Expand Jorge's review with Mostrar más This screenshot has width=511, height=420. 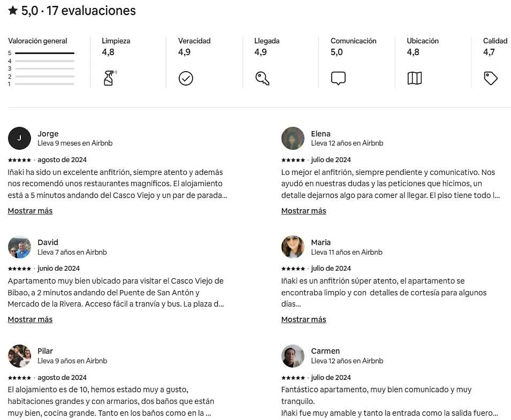click(x=30, y=211)
